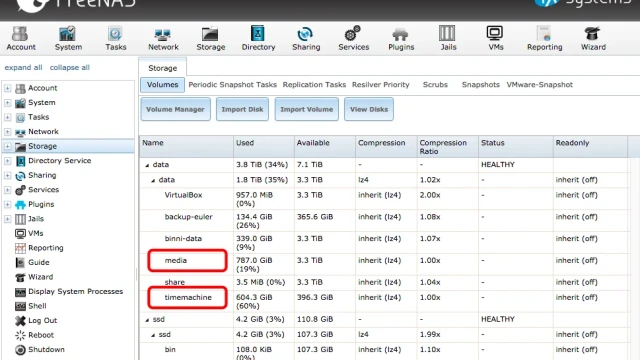
Task: Select media dataset row
Action: point(384,264)
